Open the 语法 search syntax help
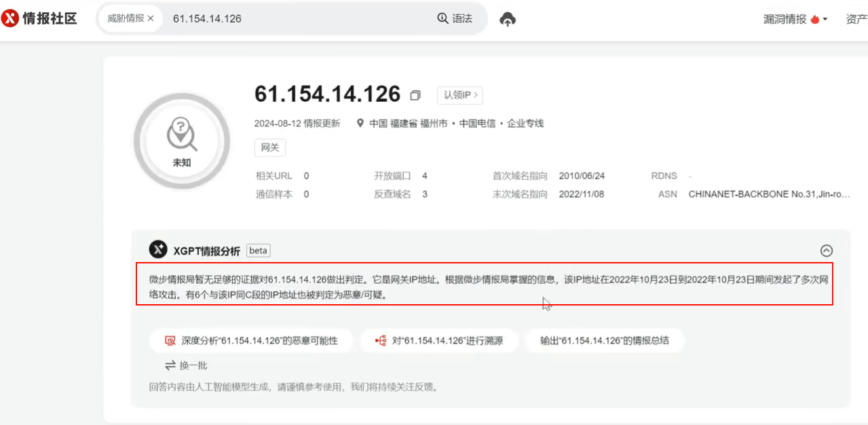The image size is (868, 425). point(455,19)
